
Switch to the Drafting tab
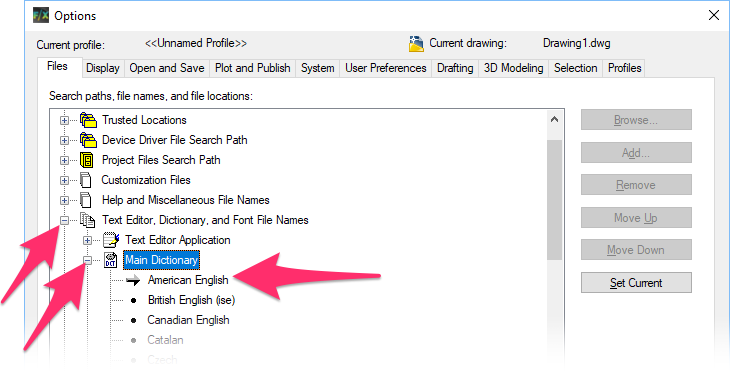(x=455, y=68)
